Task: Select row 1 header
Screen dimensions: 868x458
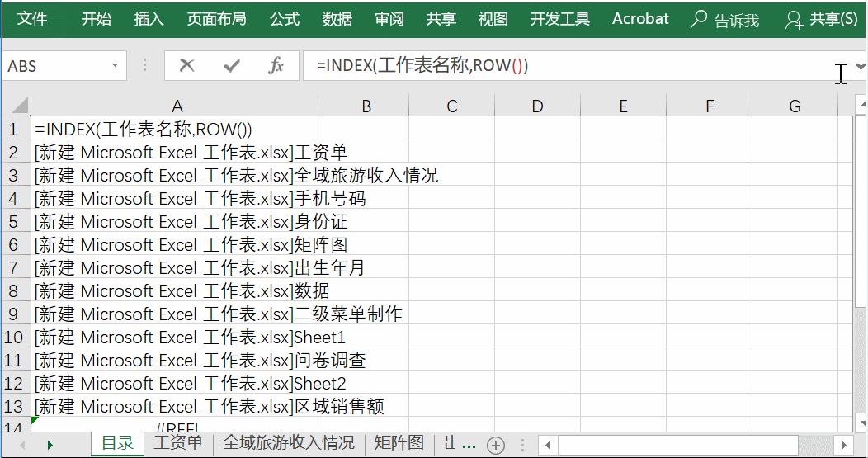Action: 16,129
